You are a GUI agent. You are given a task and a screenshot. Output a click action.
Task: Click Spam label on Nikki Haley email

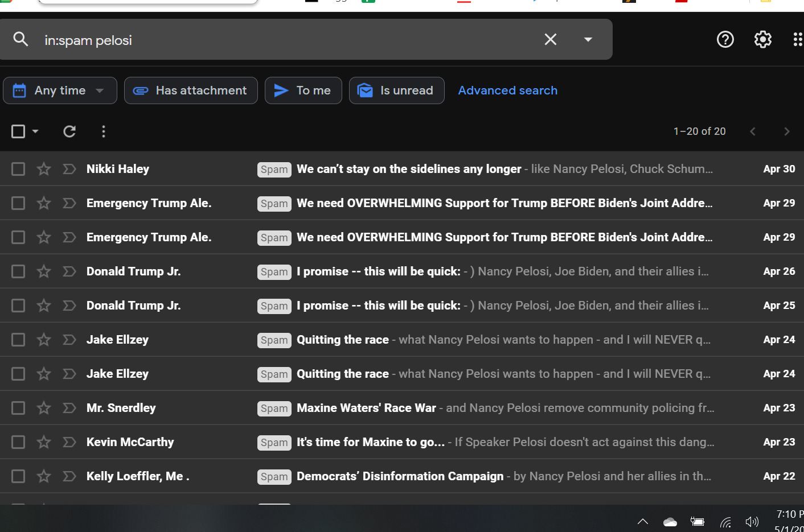[x=274, y=170]
